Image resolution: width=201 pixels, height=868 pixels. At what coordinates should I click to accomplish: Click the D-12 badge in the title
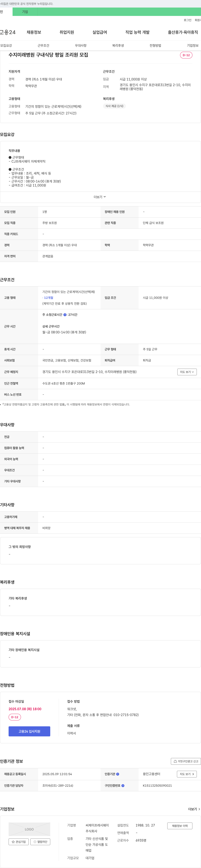click(x=186, y=55)
